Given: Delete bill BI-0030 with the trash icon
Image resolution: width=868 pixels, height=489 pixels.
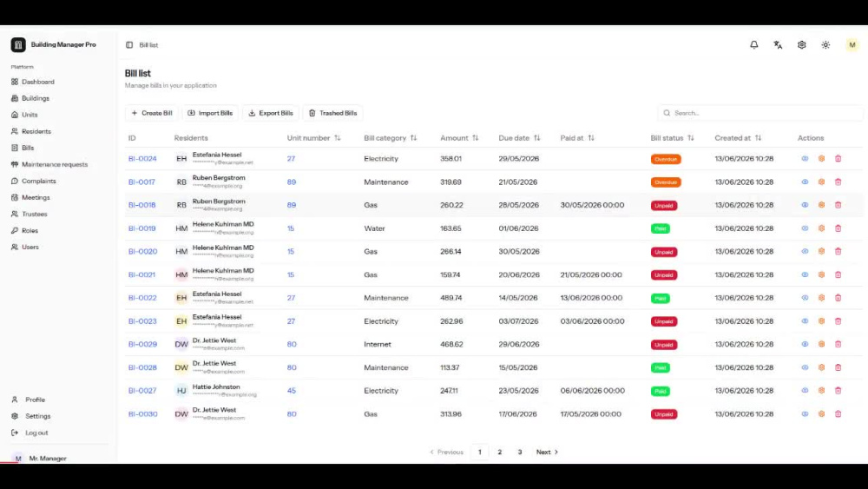Looking at the screenshot, I should coord(838,413).
